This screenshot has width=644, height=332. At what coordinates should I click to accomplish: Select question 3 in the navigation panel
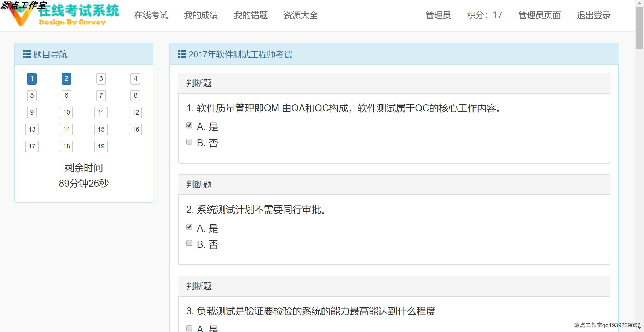coord(101,78)
